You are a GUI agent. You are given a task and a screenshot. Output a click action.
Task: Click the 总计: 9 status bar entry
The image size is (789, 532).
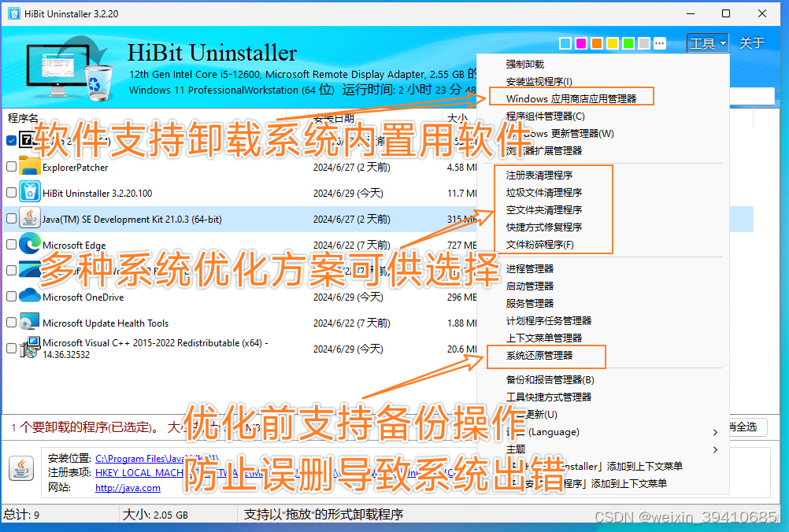coord(21,515)
